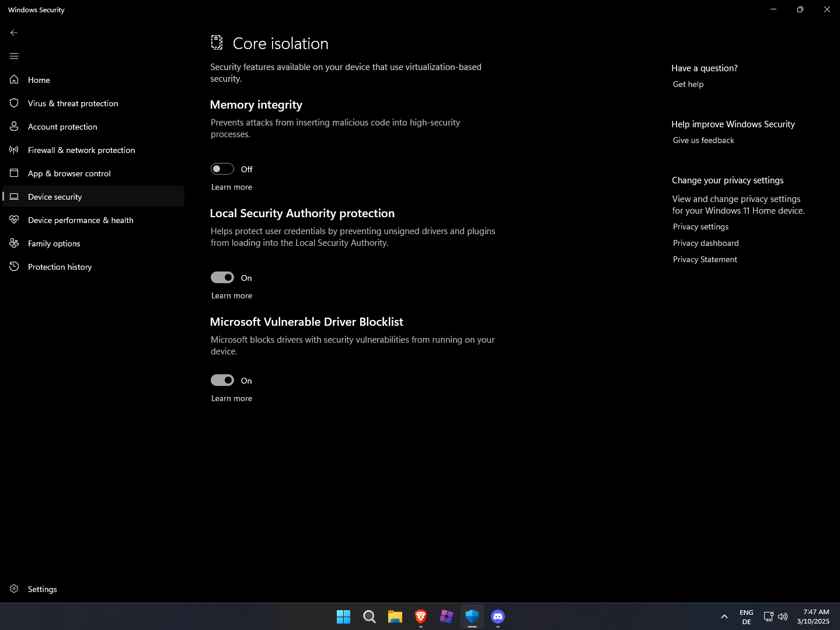Open Protection history clock icon
This screenshot has height=630, width=840.
point(14,267)
